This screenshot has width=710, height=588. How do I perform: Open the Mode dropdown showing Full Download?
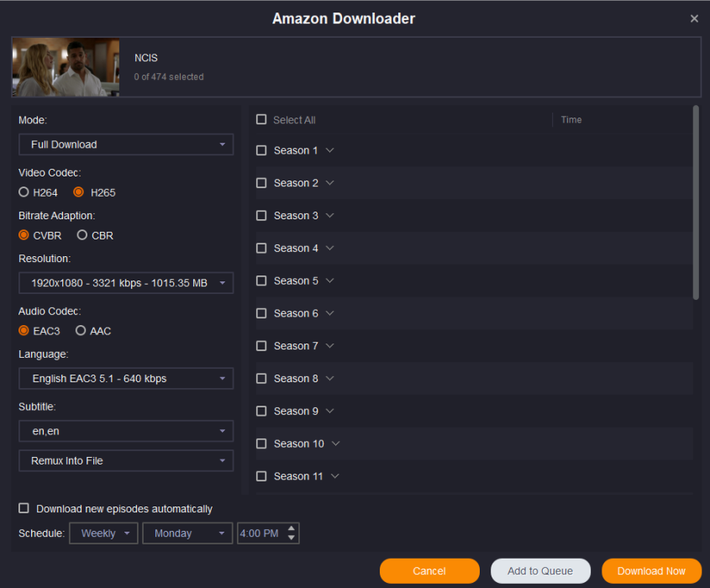coord(126,144)
